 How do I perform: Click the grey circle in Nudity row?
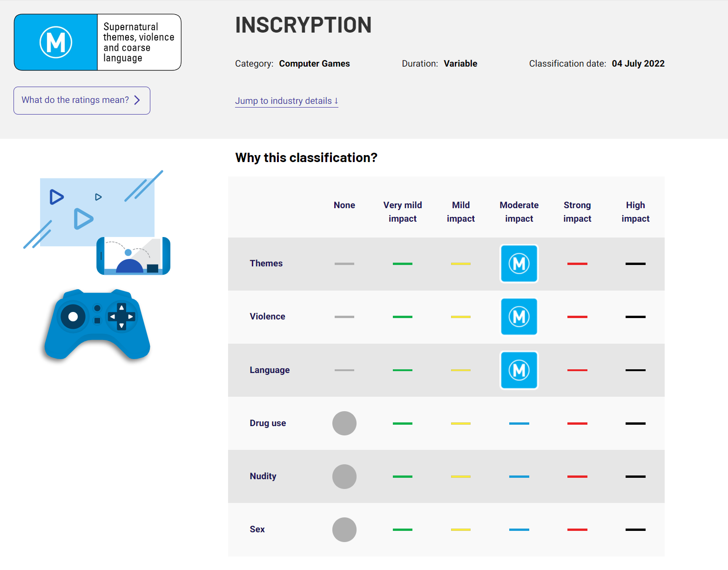click(x=344, y=476)
